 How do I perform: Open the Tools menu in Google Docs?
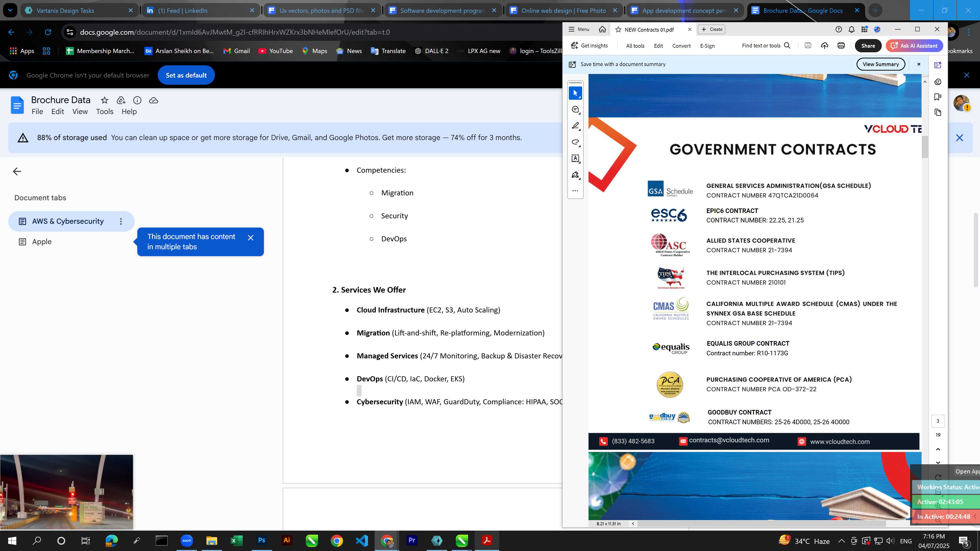pyautogui.click(x=105, y=112)
